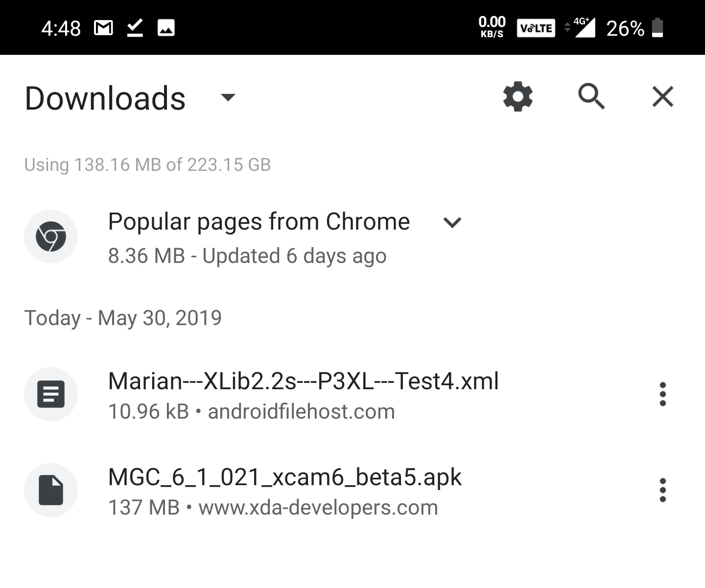Open the three-dot menu for the XML file

[x=663, y=394]
